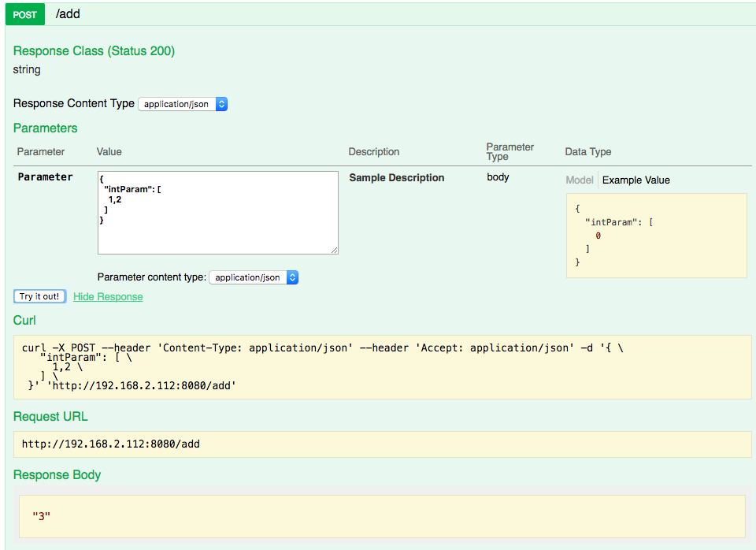756x550 pixels.
Task: Click the Data Type column header
Action: pyautogui.click(x=587, y=152)
